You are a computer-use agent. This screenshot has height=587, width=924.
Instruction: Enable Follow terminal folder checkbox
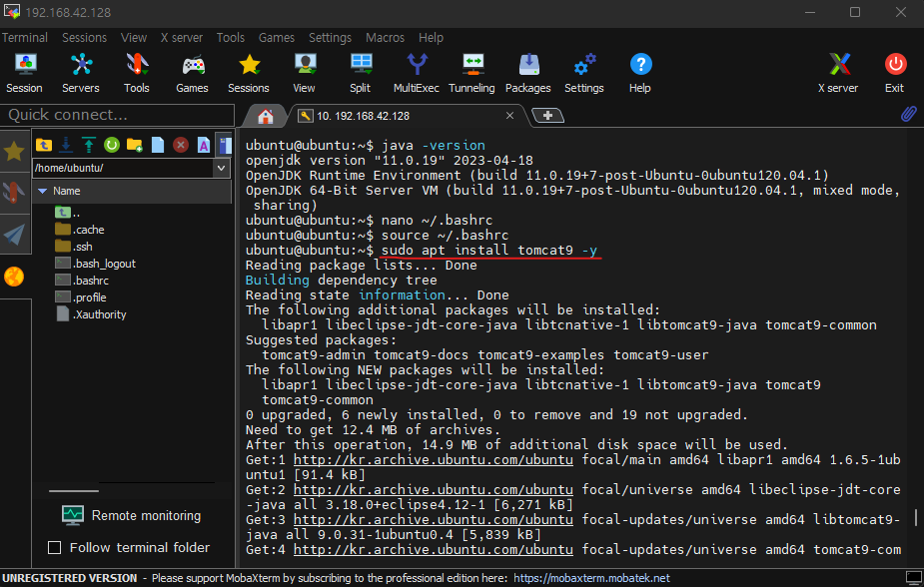[x=54, y=547]
